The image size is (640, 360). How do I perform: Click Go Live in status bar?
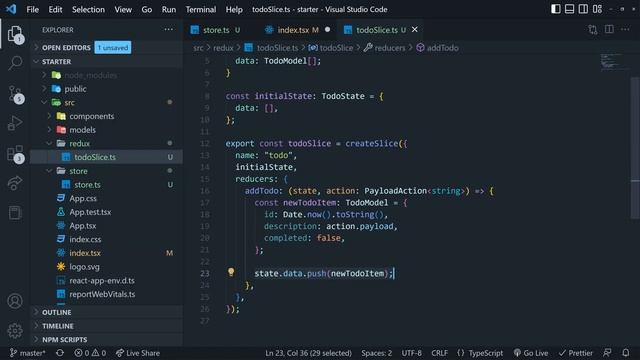point(531,353)
